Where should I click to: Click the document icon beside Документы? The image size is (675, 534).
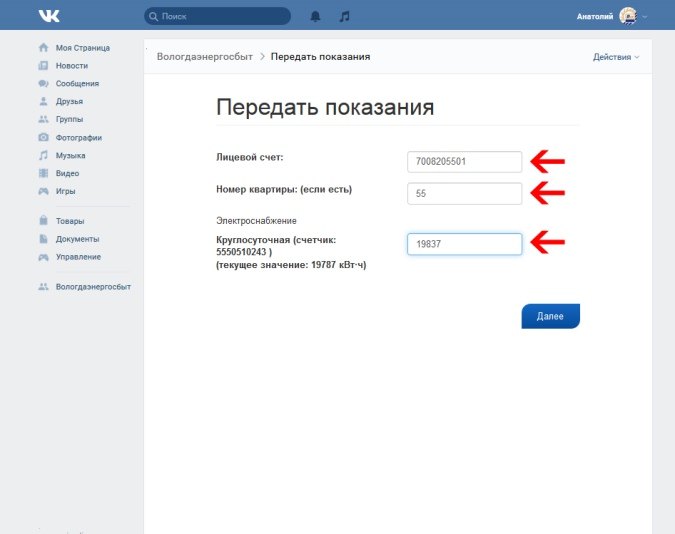click(x=43, y=239)
